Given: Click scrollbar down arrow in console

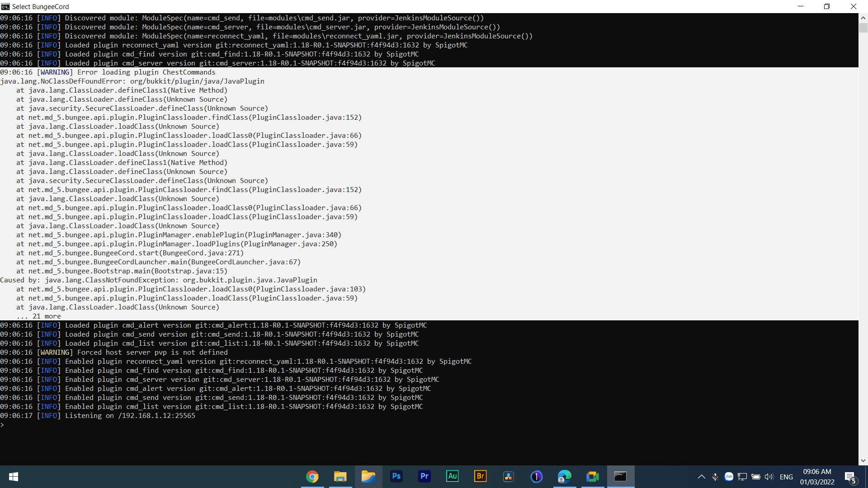Looking at the screenshot, I should (863, 460).
